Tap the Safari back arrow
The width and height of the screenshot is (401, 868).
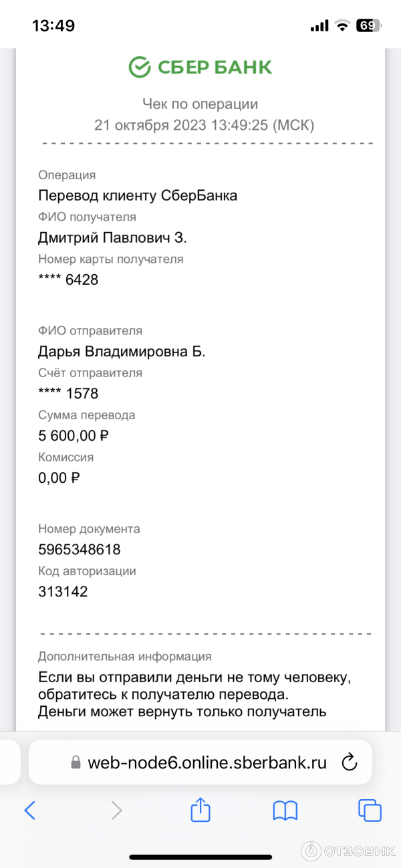click(x=29, y=810)
